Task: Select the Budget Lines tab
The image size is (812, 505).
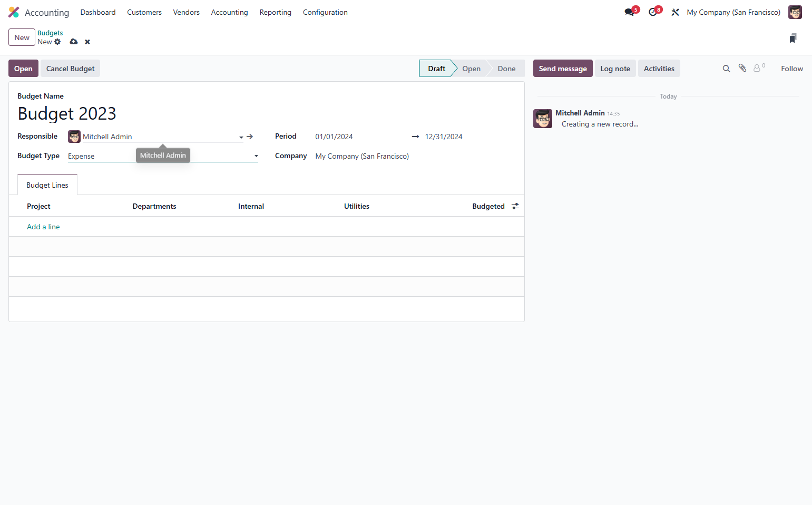Action: tap(47, 185)
